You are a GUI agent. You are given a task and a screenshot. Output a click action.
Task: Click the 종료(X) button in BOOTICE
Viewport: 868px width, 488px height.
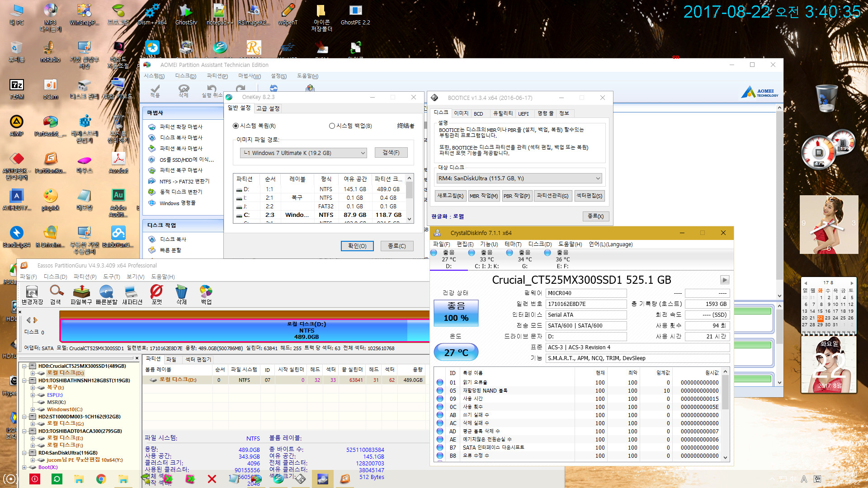pyautogui.click(x=595, y=216)
